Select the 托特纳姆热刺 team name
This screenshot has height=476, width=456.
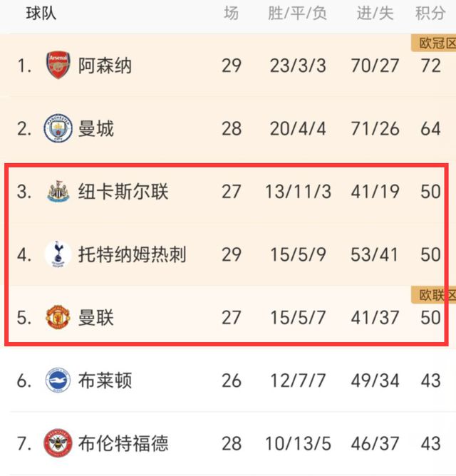pyautogui.click(x=133, y=254)
